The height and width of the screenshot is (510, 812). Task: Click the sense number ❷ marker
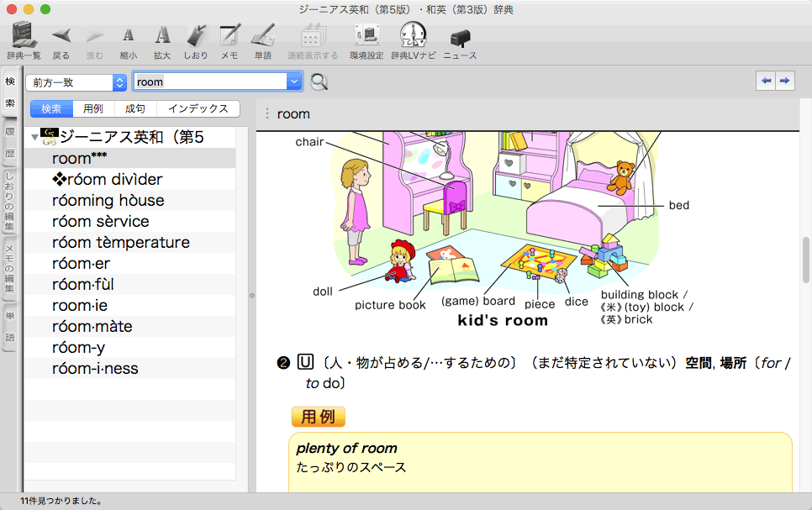coord(284,363)
